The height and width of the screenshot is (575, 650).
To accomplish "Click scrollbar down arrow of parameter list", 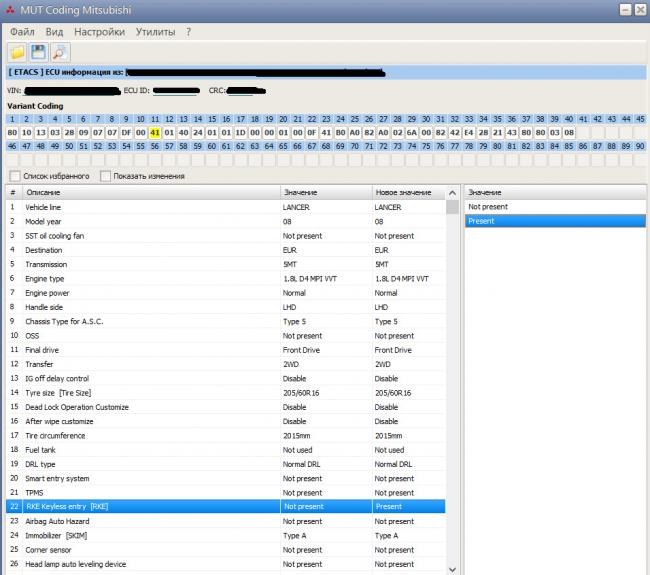I will 454,568.
